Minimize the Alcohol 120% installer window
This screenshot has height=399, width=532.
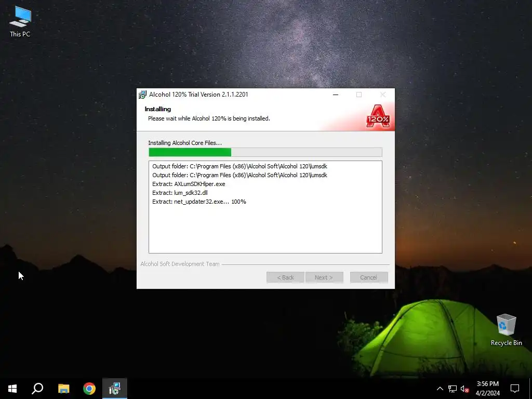tap(336, 95)
